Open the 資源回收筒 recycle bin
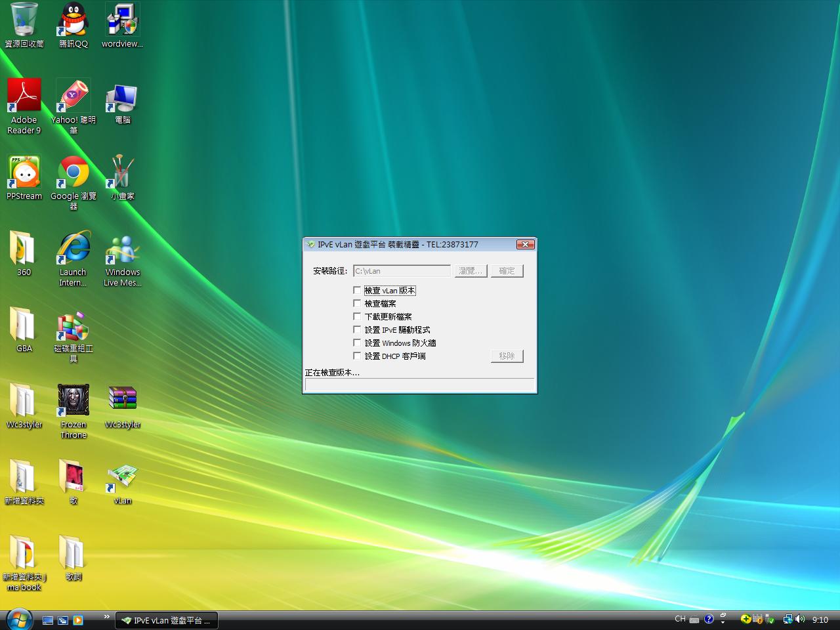Viewport: 840px width, 630px height. [24, 20]
